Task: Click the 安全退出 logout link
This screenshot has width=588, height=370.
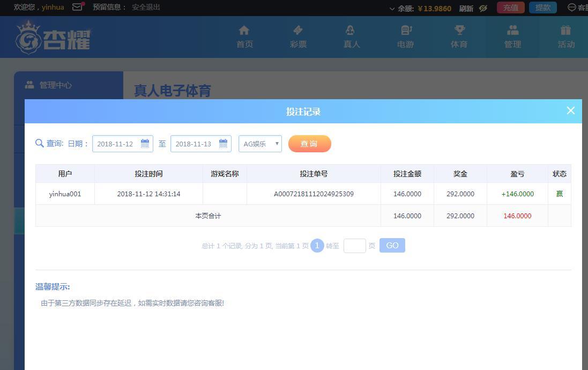Action: pyautogui.click(x=146, y=7)
